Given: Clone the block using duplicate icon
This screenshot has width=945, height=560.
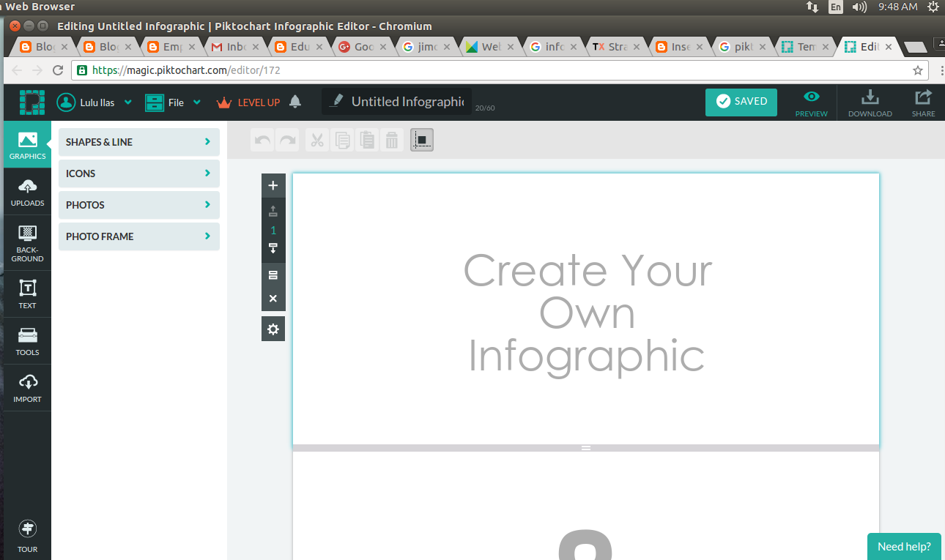Looking at the screenshot, I should 273,275.
